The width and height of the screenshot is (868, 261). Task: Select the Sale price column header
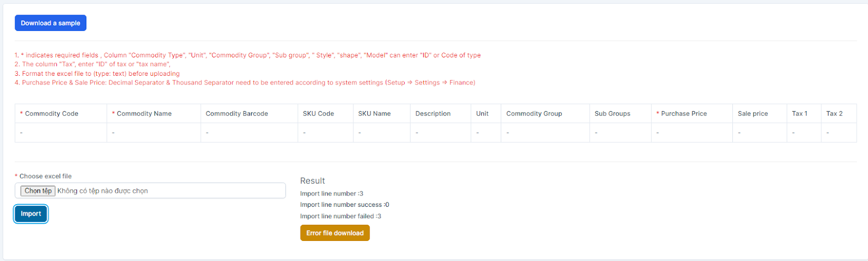click(752, 114)
